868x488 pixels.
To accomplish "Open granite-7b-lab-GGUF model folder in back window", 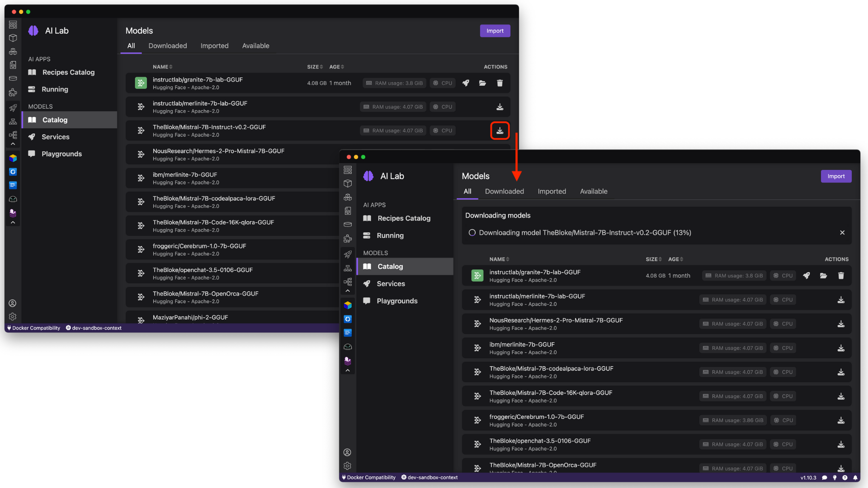I will coord(482,83).
